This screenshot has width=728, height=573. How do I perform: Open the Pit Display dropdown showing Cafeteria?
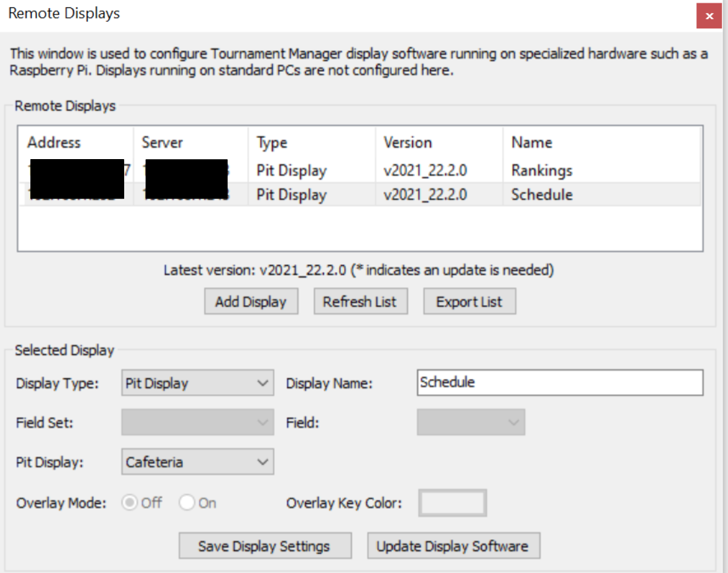198,461
